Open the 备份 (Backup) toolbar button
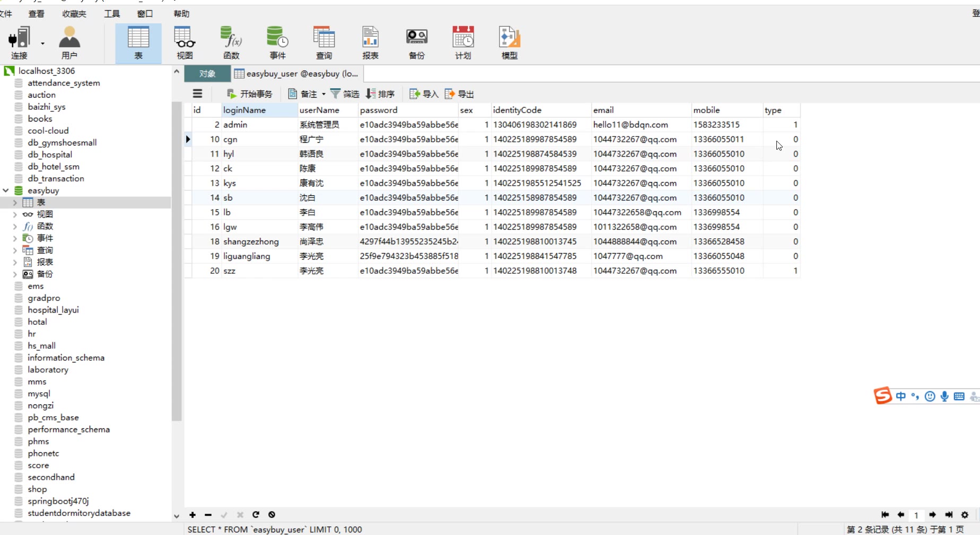The height and width of the screenshot is (535, 980). 417,42
